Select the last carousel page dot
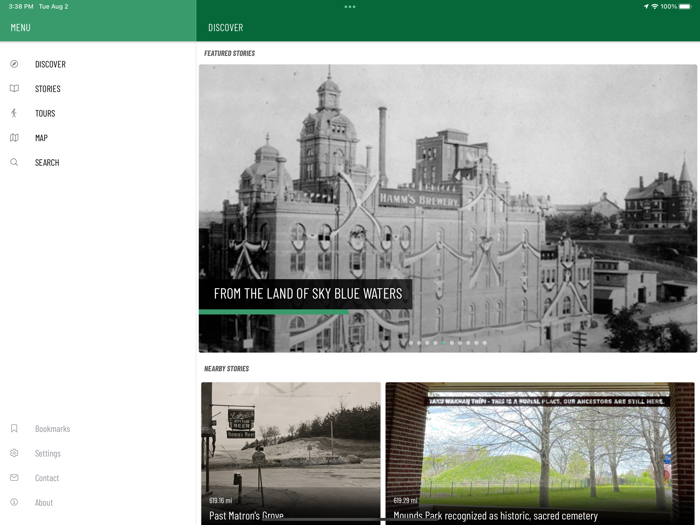Image resolution: width=700 pixels, height=525 pixels. 484,343
